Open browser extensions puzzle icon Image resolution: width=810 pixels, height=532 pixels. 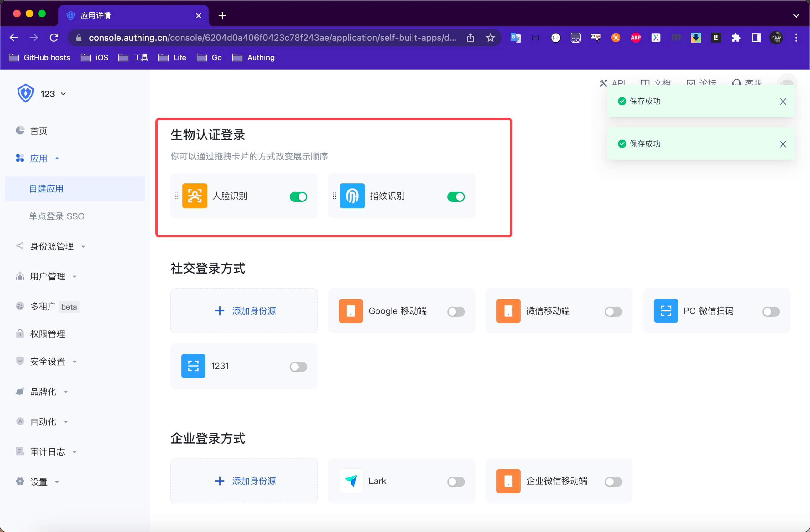coord(736,38)
